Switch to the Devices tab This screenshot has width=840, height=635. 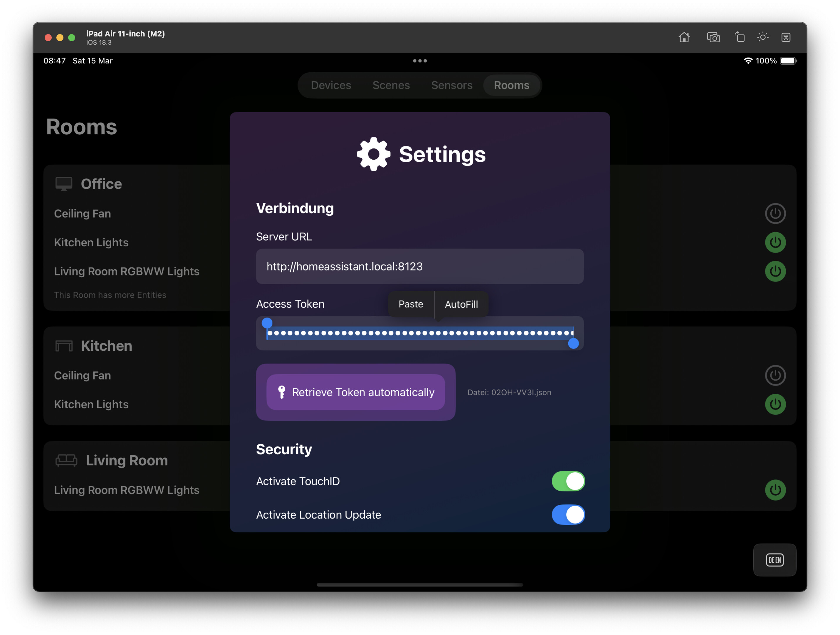tap(331, 85)
